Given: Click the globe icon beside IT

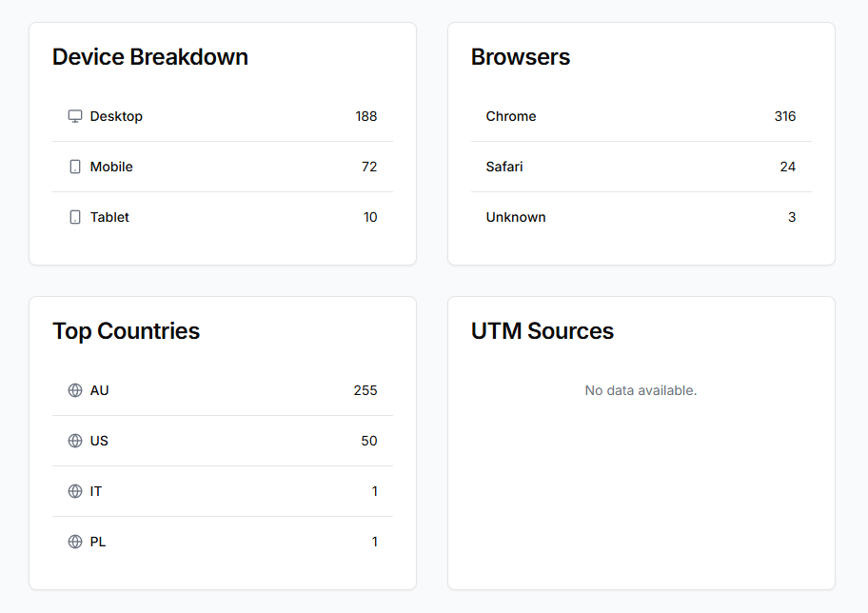Looking at the screenshot, I should tap(75, 491).
